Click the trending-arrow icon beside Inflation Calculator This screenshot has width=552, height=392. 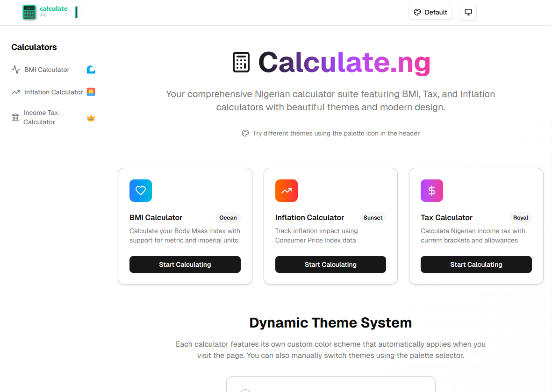point(15,92)
